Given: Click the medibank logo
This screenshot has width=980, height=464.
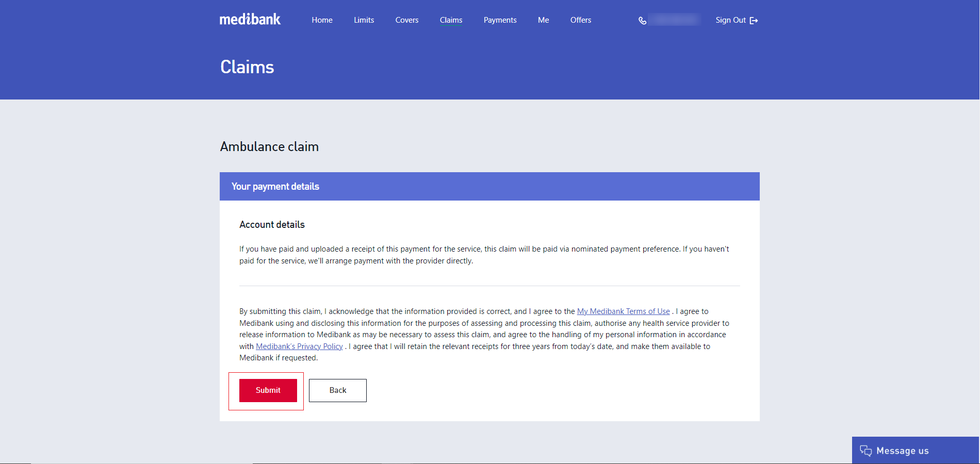Looking at the screenshot, I should 250,20.
